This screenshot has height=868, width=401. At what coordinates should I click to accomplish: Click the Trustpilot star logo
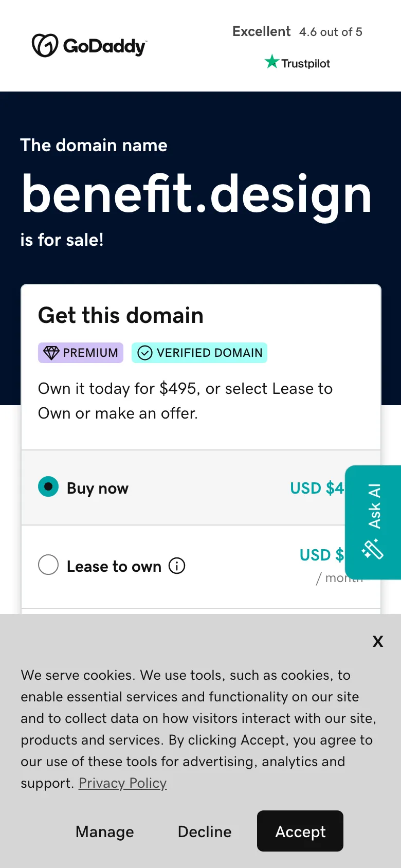pyautogui.click(x=298, y=63)
